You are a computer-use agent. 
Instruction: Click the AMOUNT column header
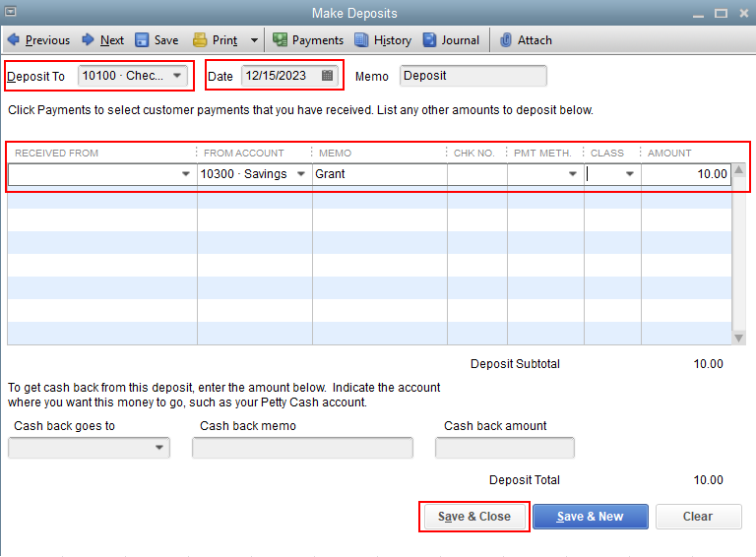click(669, 154)
